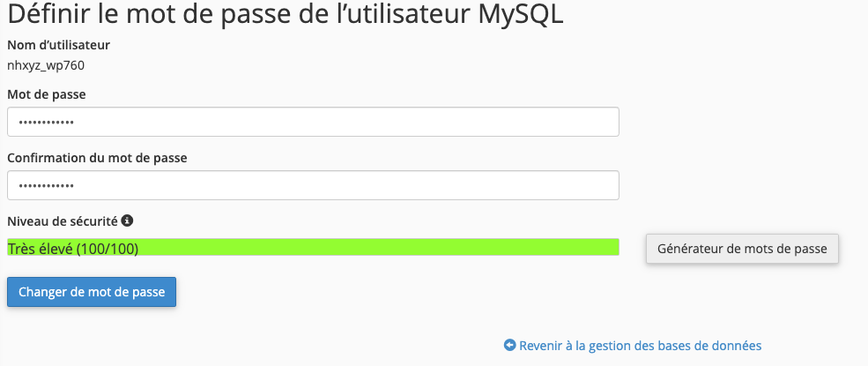Submit with Changer de mot de passe button

(x=92, y=292)
